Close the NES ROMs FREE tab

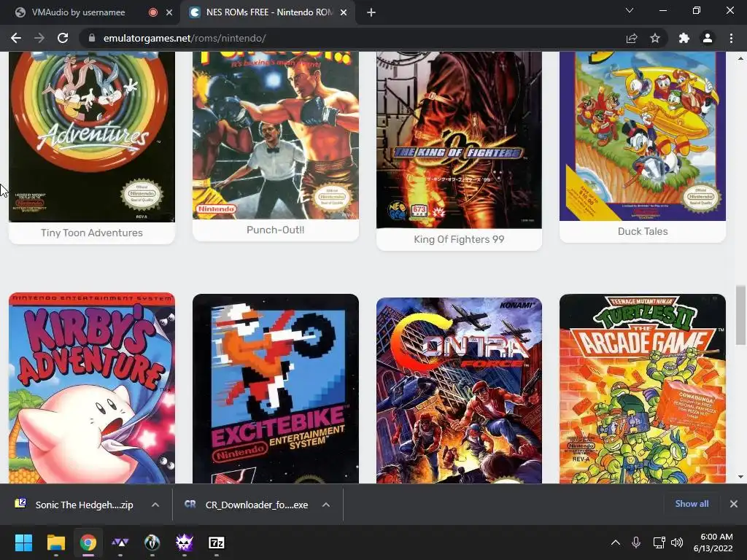point(344,12)
